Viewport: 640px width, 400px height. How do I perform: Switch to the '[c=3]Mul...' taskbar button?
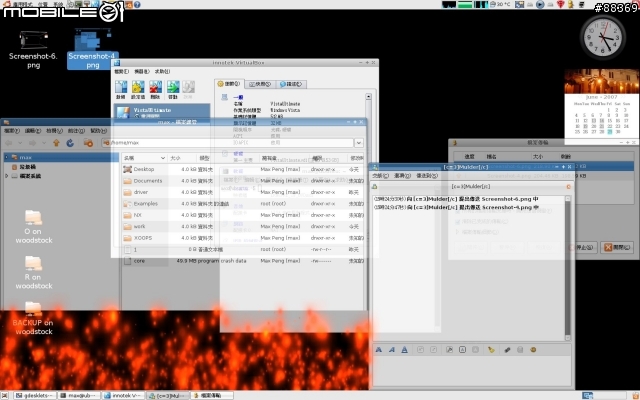click(168, 396)
